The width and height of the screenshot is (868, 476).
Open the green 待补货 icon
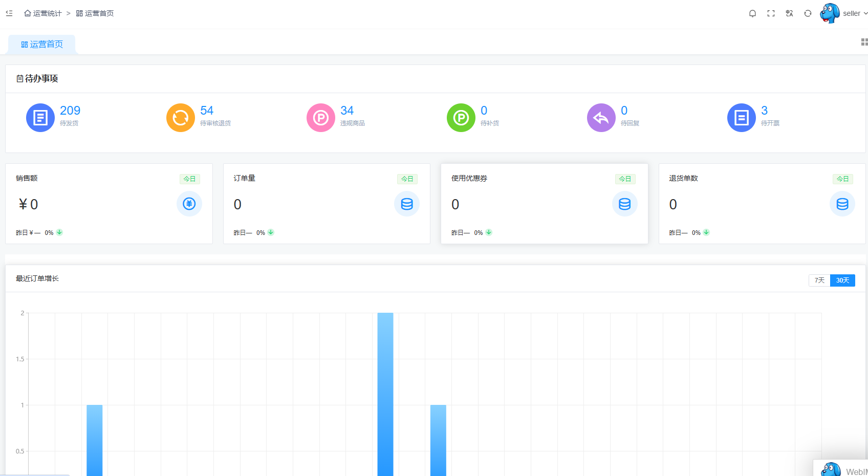pos(461,118)
